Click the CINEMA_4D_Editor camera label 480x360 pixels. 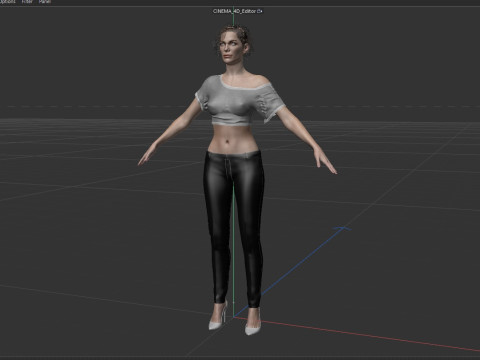234,11
